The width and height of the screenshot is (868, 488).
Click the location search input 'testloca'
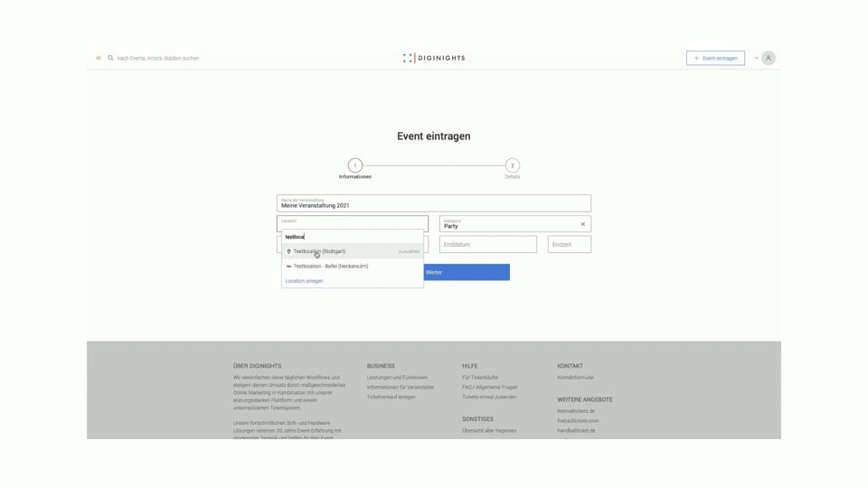[x=352, y=237]
